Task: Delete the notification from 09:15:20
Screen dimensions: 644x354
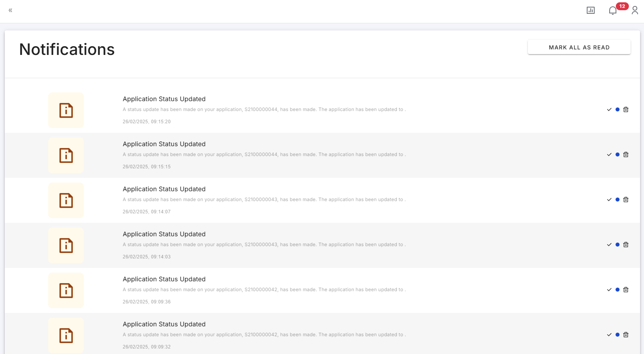Action: 626,109
